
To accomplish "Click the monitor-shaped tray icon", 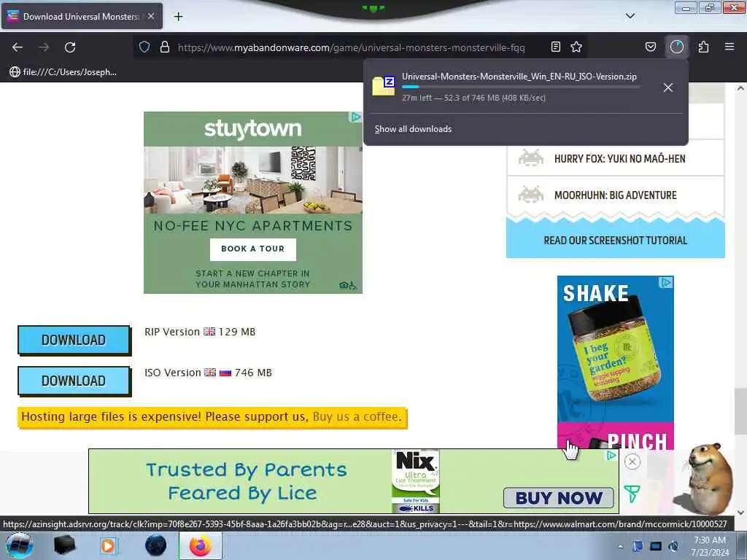I will (656, 546).
